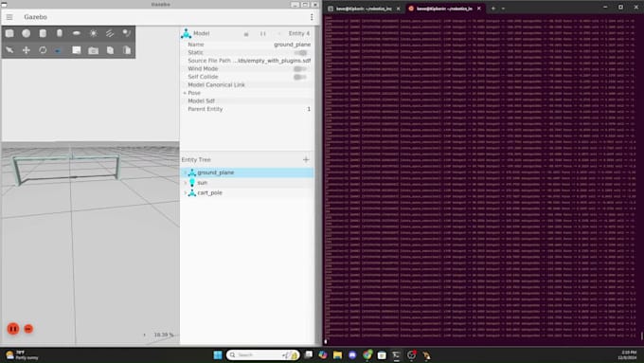Activate the select mode arrow tool
The width and height of the screenshot is (644, 363).
(x=9, y=50)
